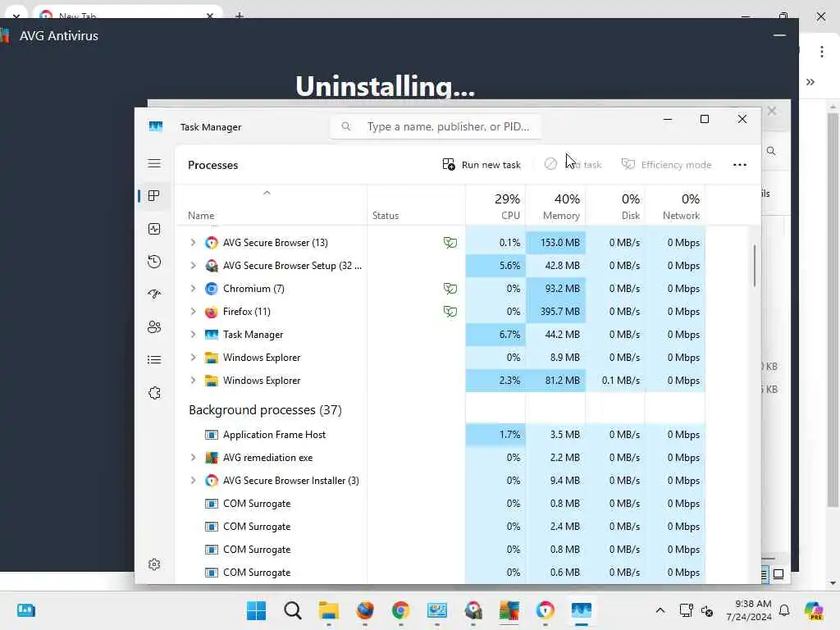Click the browser double-chevron overflow icon

point(810,82)
